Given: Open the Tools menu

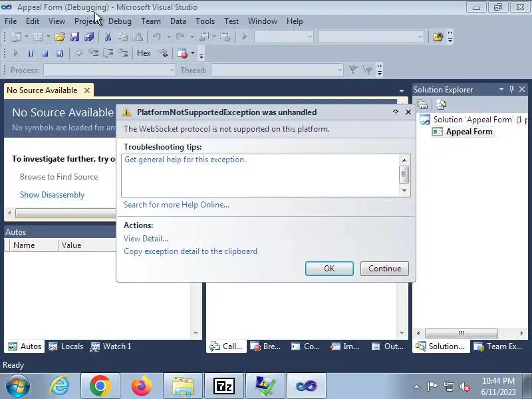Looking at the screenshot, I should [205, 21].
